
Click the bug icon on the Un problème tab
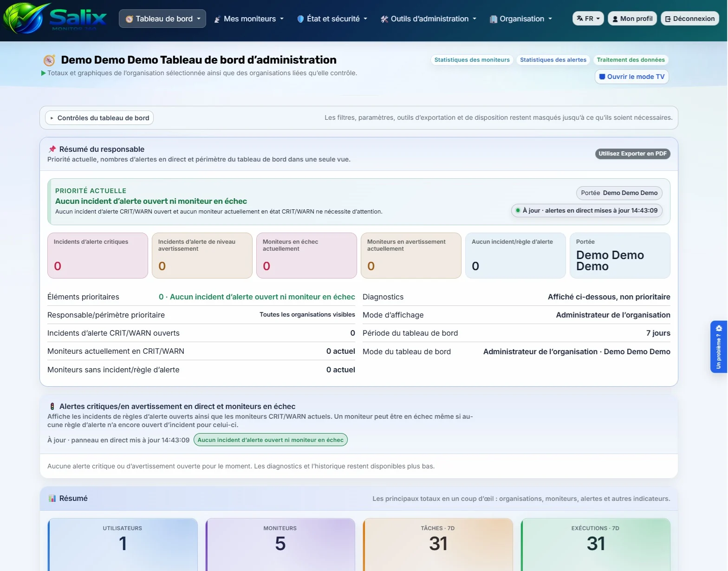[x=719, y=328]
